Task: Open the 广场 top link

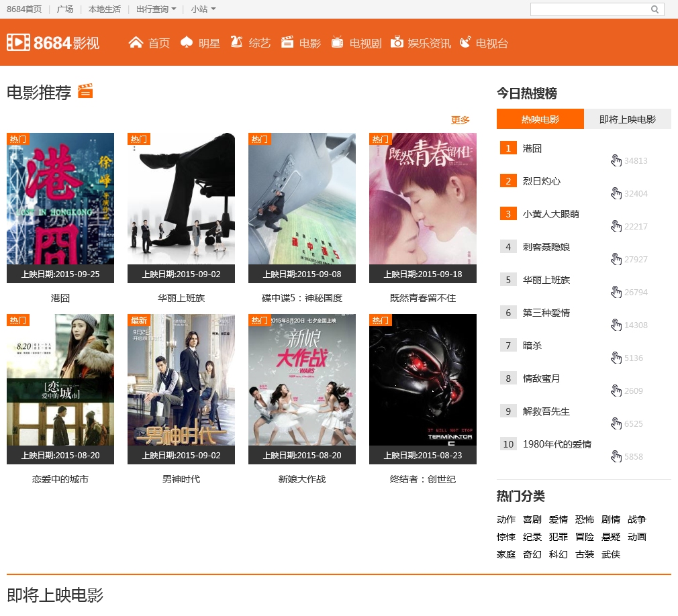Action: coord(65,9)
